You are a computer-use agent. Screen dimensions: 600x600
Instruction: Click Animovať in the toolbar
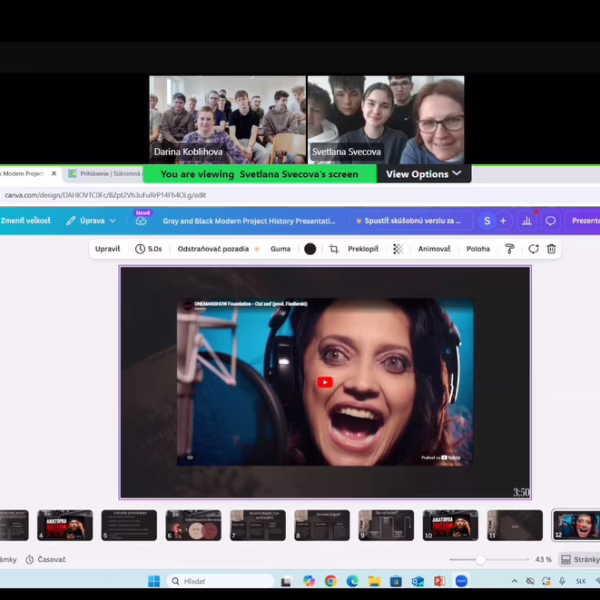pyautogui.click(x=434, y=249)
